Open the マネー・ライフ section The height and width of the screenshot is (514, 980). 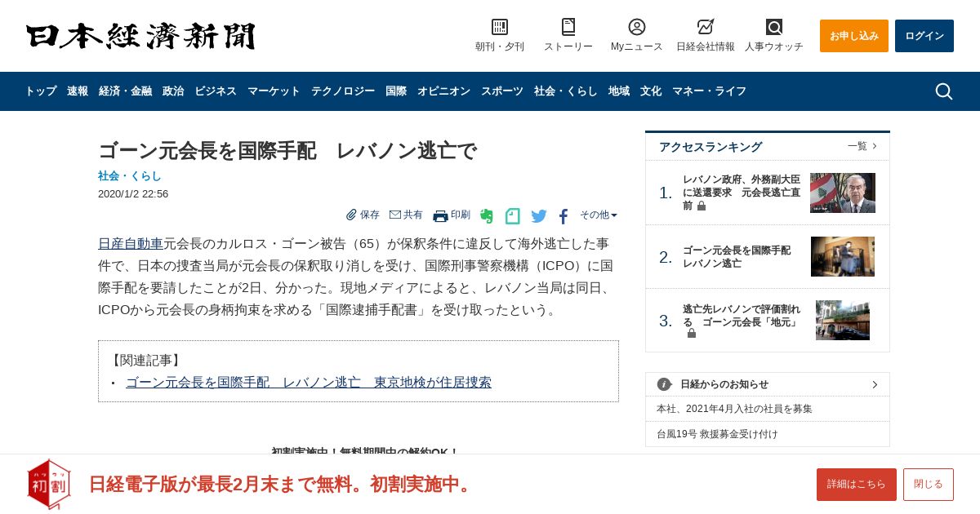[x=709, y=91]
